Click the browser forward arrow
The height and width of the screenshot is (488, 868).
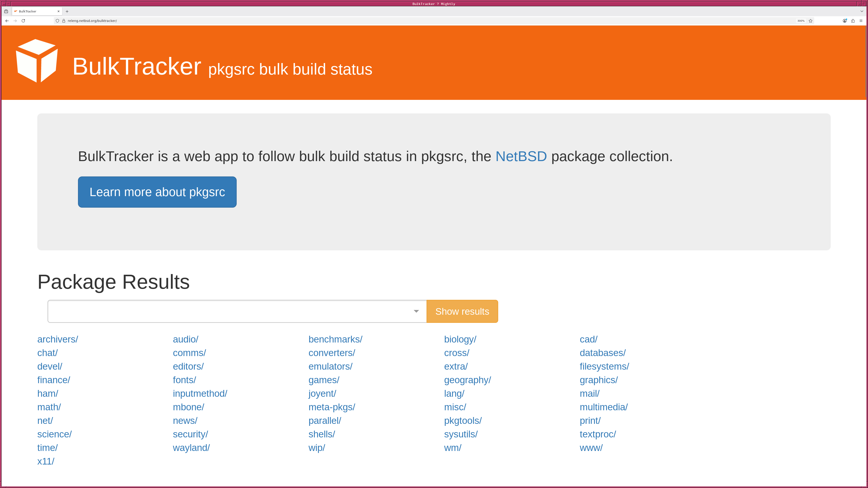tap(15, 21)
